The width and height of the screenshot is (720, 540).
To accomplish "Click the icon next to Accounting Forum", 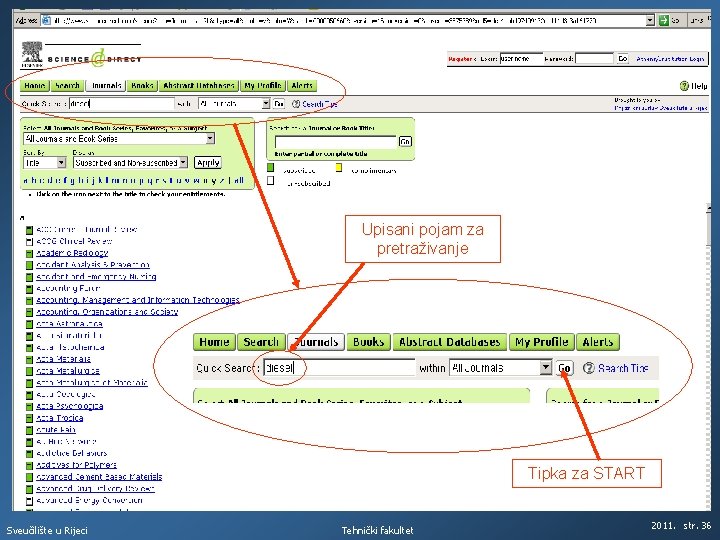I will [x=29, y=289].
